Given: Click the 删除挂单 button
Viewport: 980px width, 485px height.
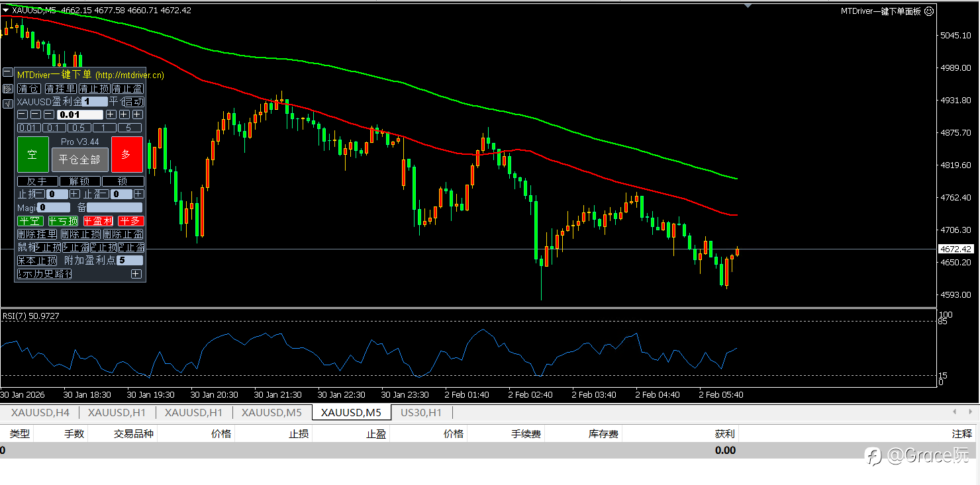Looking at the screenshot, I should click(37, 234).
